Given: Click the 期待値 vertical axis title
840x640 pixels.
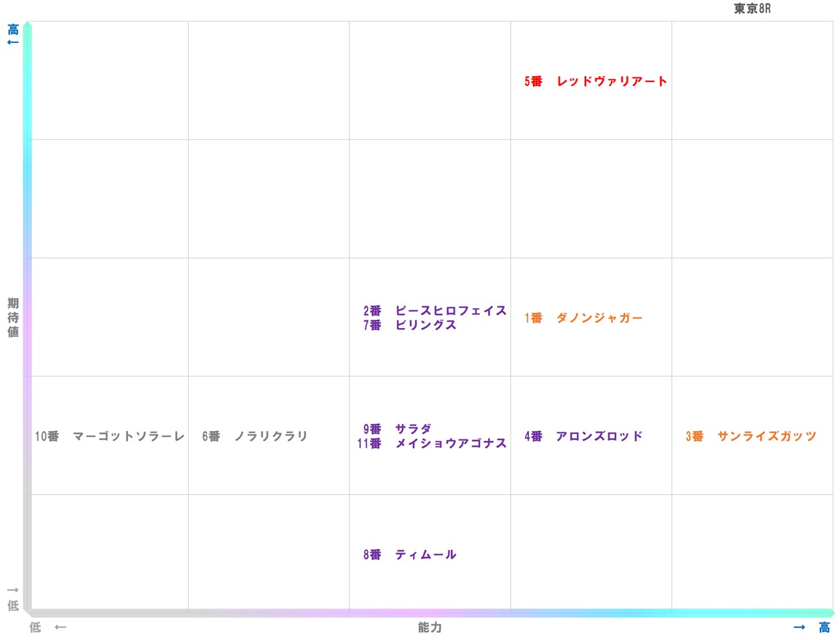Looking at the screenshot, I should (13, 318).
